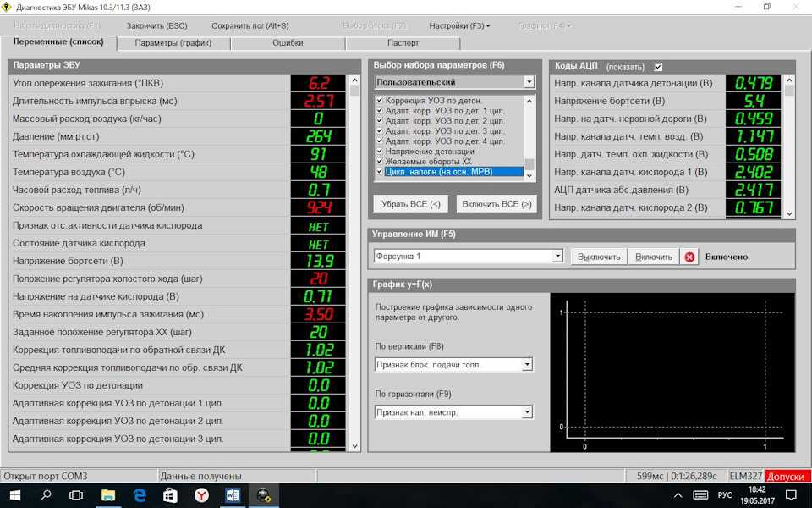The image size is (812, 508).
Task: Click 'АЦП датчика абс.давления (В)' row
Action: [x=666, y=190]
